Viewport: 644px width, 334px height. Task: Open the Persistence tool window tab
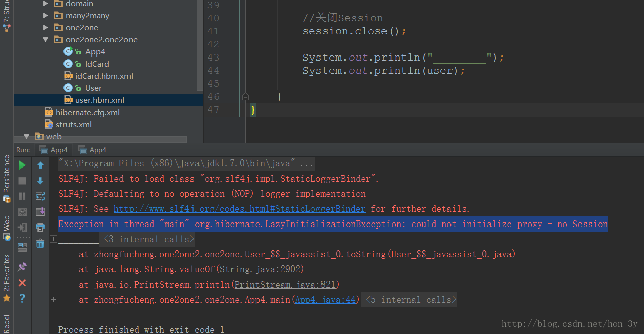(x=6, y=178)
